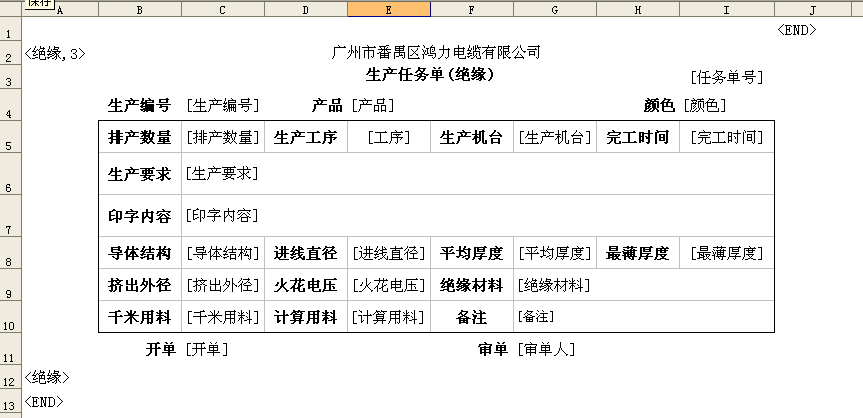Click the [生产机台] placeholder cell

[x=555, y=137]
